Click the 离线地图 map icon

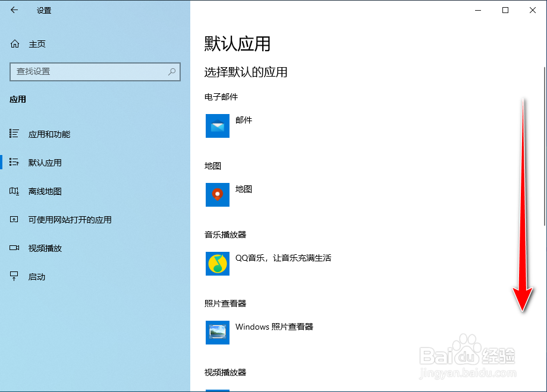click(x=14, y=191)
